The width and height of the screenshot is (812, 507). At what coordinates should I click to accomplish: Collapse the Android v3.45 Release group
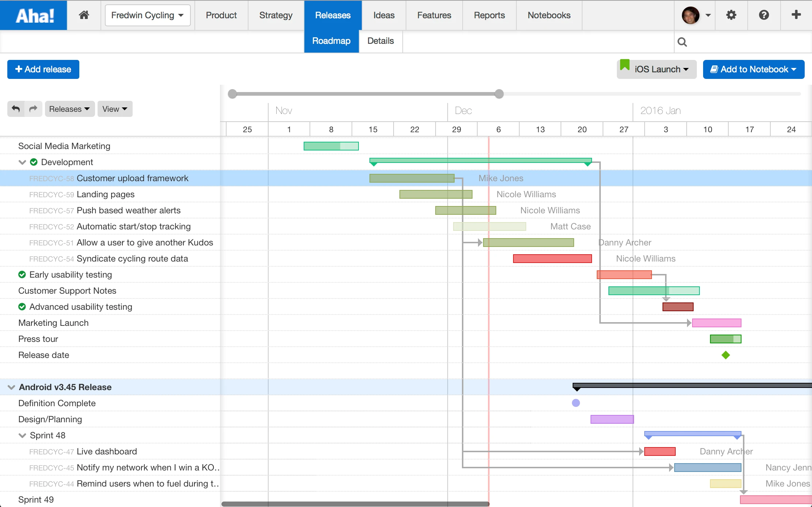tap(11, 387)
